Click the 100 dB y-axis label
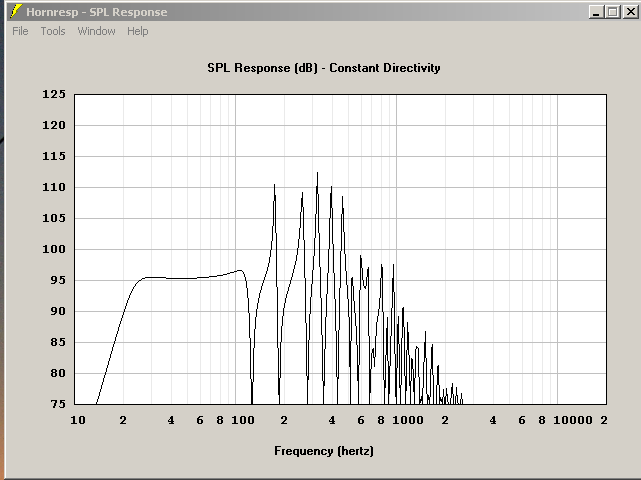This screenshot has width=641, height=480. pos(54,249)
